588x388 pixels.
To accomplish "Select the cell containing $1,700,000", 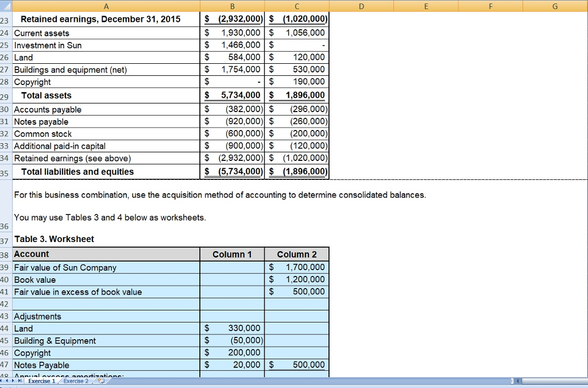I will (x=296, y=267).
